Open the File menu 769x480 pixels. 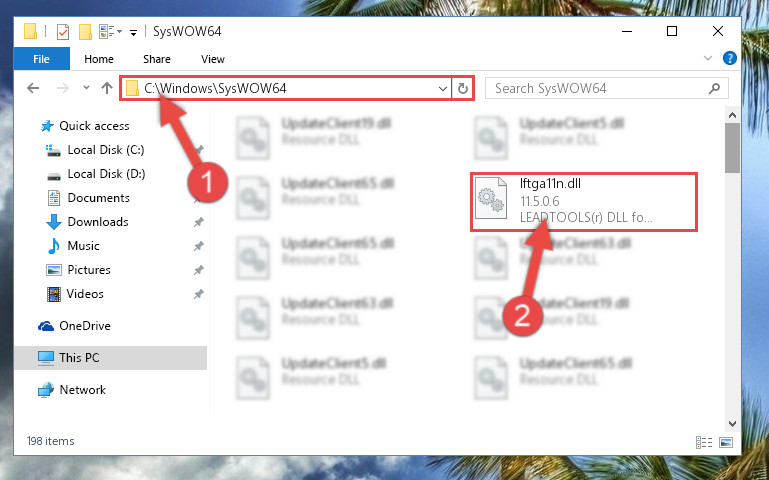[41, 59]
